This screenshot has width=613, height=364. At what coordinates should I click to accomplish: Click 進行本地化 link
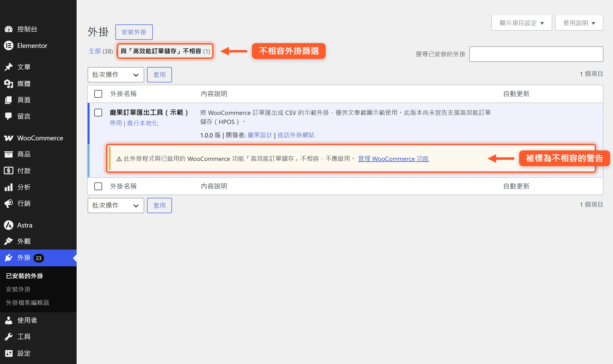(142, 123)
